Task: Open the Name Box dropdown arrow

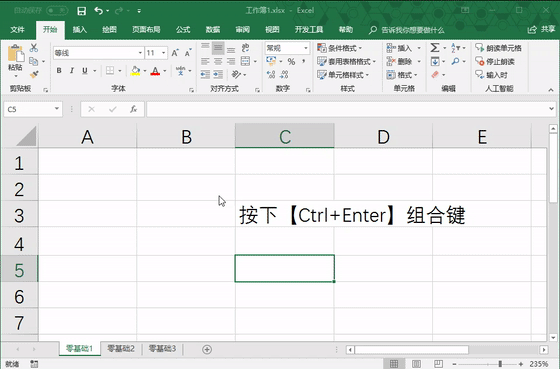Action: coord(57,109)
